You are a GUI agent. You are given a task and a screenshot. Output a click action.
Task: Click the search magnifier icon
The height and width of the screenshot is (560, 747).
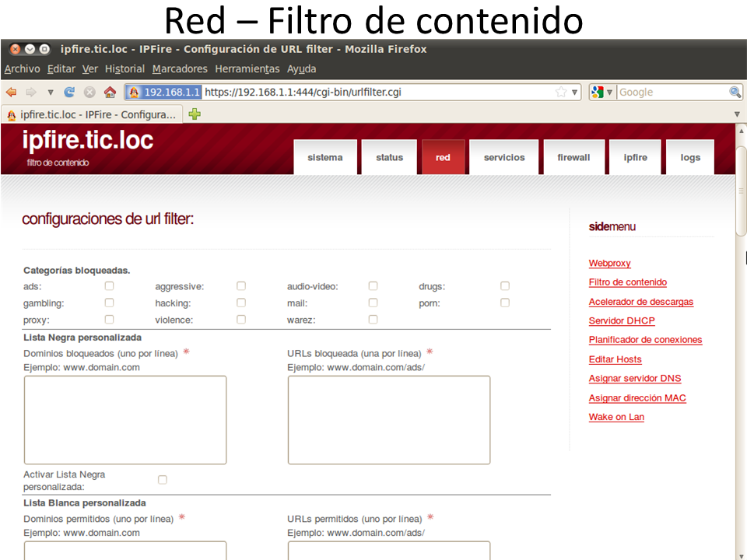point(735,92)
